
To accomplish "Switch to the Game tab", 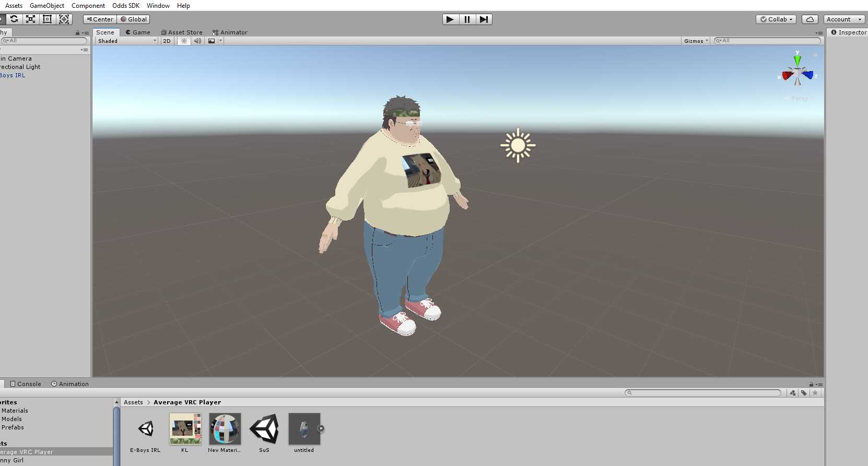I will (x=138, y=32).
